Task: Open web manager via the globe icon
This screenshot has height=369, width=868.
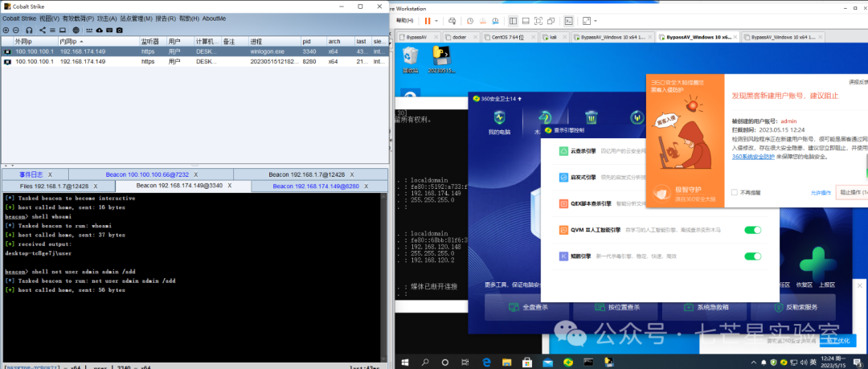Action: (x=76, y=30)
